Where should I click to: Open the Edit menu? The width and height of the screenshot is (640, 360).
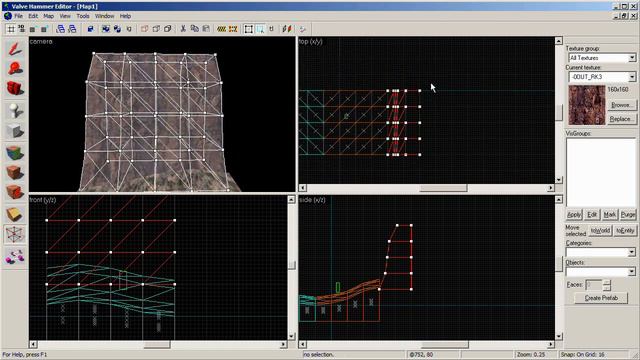coord(33,16)
